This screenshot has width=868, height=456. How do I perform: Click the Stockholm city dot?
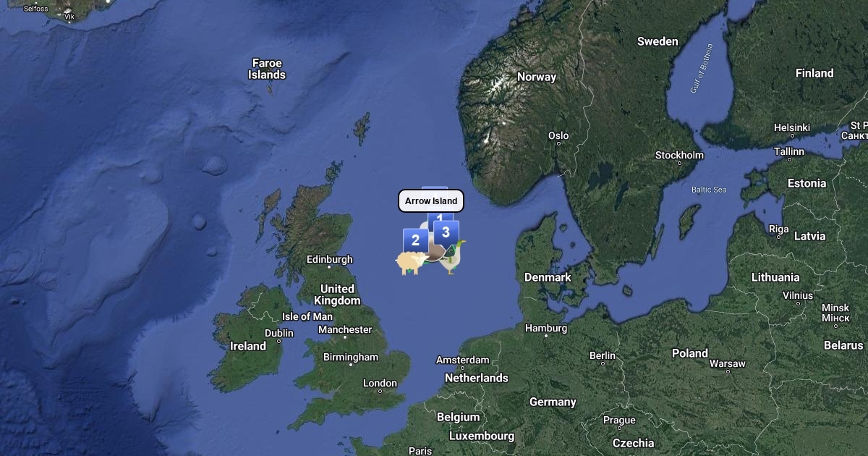[679, 163]
